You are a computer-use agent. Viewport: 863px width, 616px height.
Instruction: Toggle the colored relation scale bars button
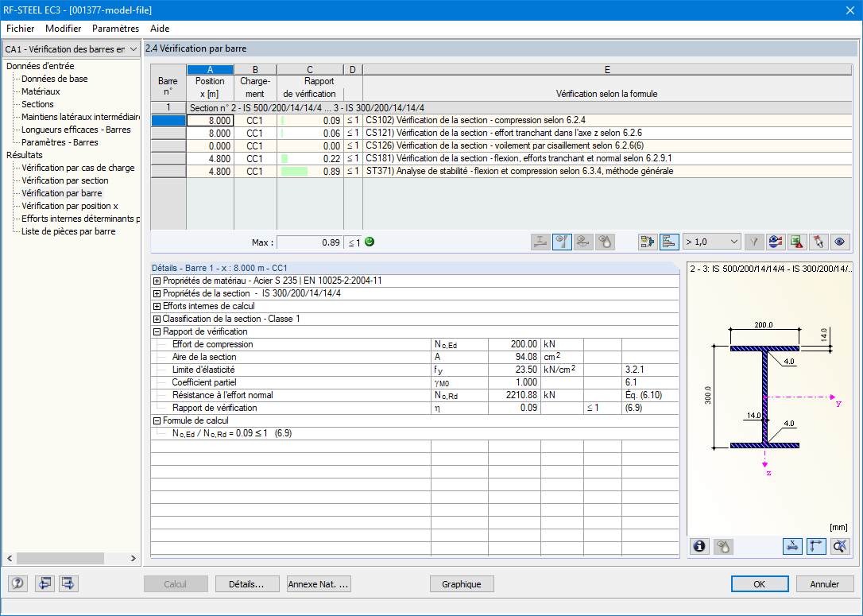(x=669, y=242)
